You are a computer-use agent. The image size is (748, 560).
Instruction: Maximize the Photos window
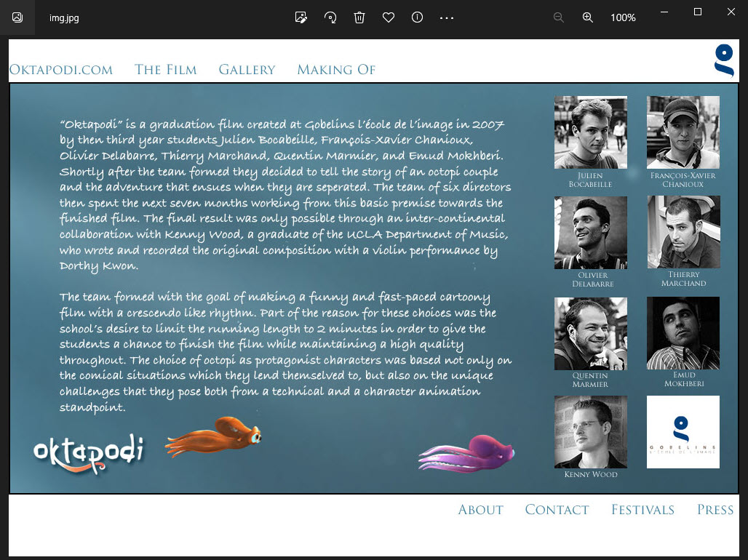pyautogui.click(x=698, y=12)
